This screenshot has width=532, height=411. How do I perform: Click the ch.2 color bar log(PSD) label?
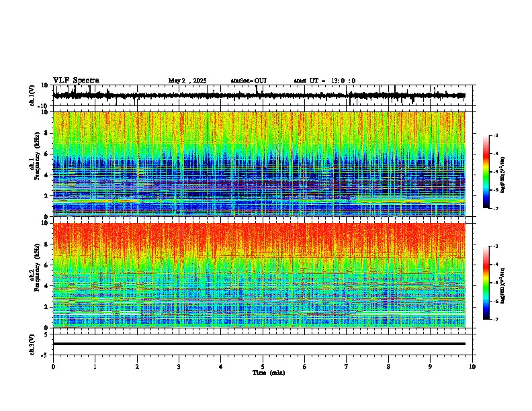click(503, 285)
